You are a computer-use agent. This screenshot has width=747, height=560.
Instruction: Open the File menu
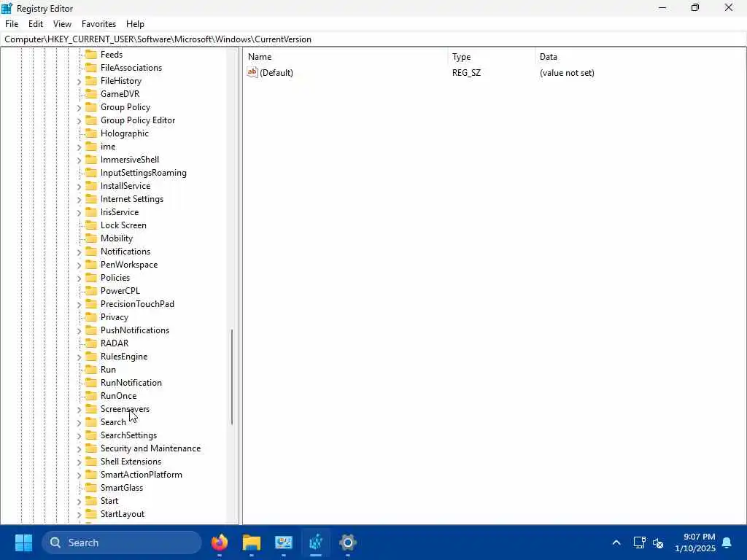(x=12, y=24)
